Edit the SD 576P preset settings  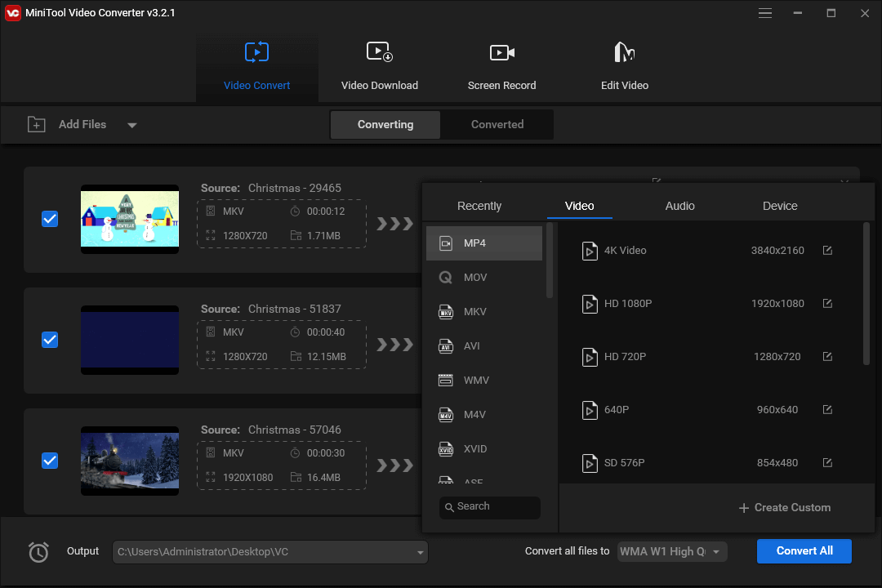[827, 462]
